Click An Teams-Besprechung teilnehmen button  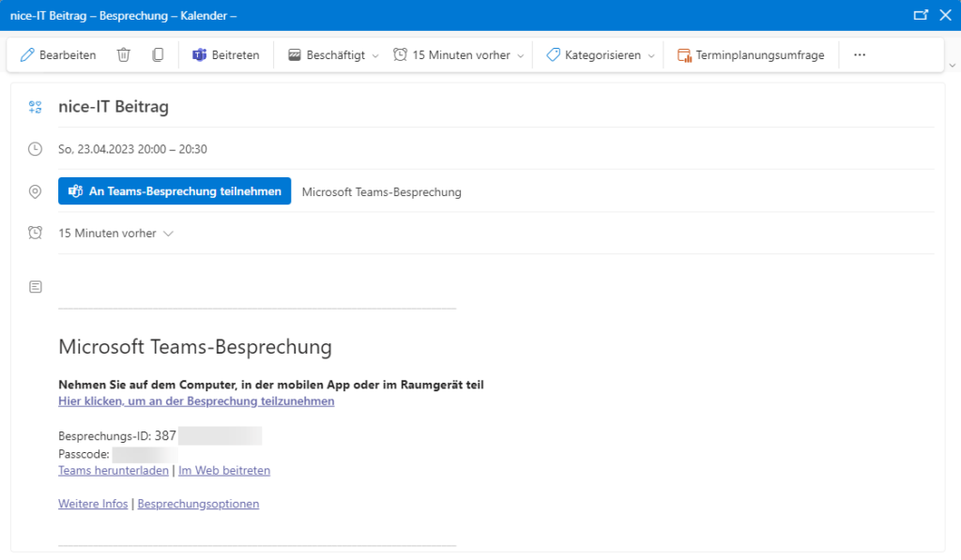[175, 191]
